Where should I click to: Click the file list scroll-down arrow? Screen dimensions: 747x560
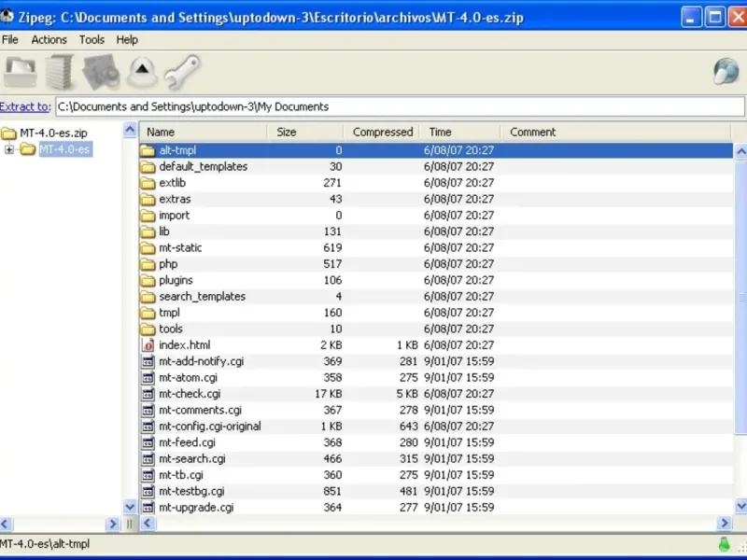click(x=740, y=507)
